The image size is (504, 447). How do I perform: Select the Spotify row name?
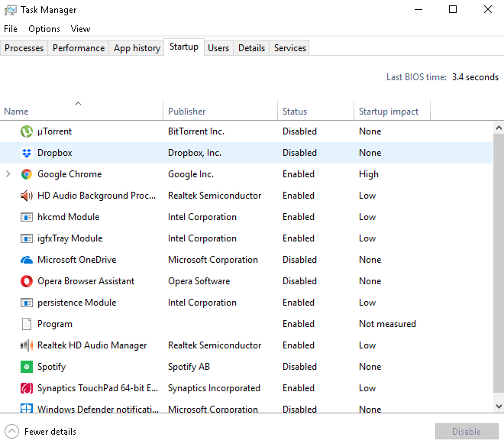point(51,367)
